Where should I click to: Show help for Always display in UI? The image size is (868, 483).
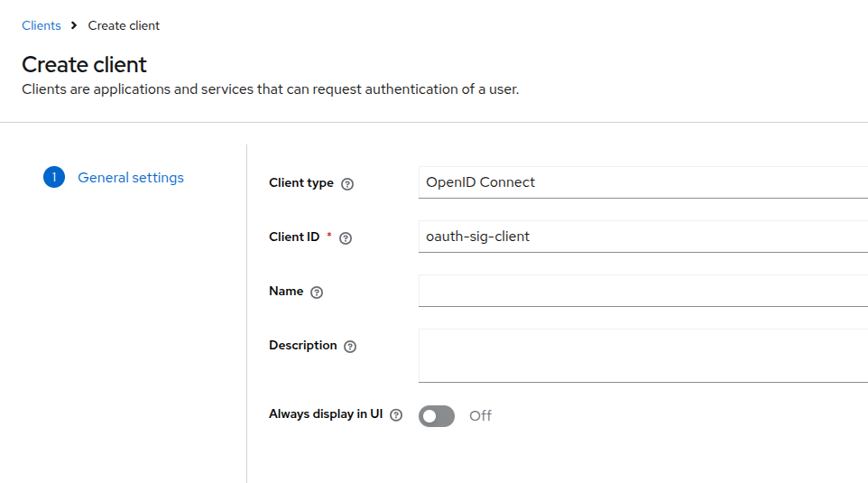[396, 415]
